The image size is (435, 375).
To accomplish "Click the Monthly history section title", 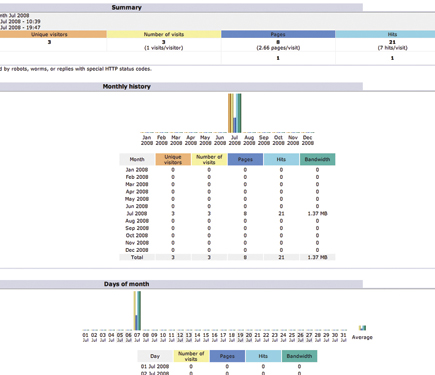I will click(x=127, y=86).
